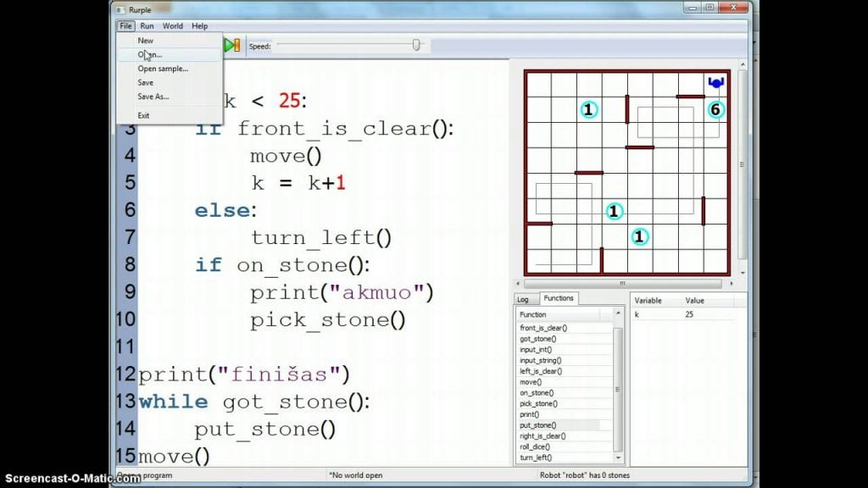Click empty line 11 in the editor
The width and height of the screenshot is (868, 488).
(321, 347)
